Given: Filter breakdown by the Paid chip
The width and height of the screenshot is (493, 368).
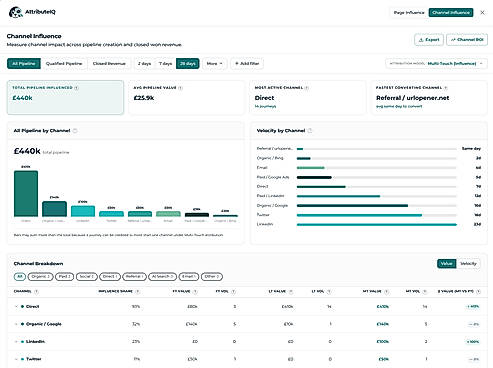Looking at the screenshot, I should click(x=64, y=277).
